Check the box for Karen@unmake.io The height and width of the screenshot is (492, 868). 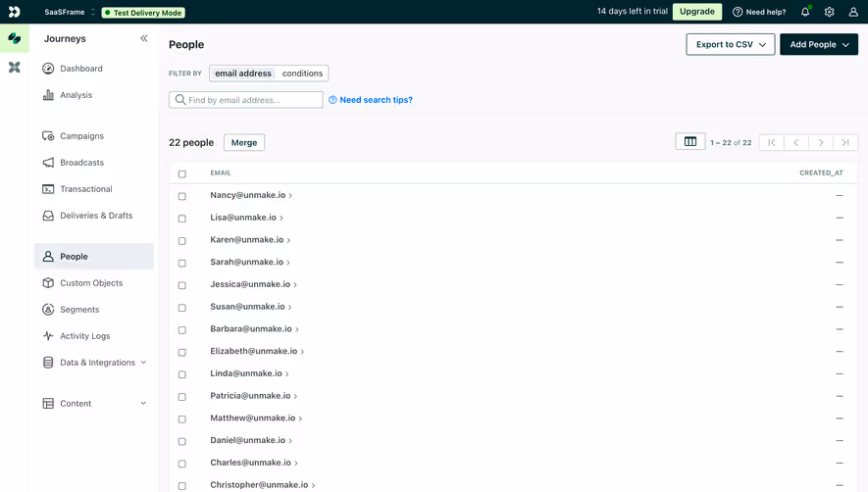182,241
